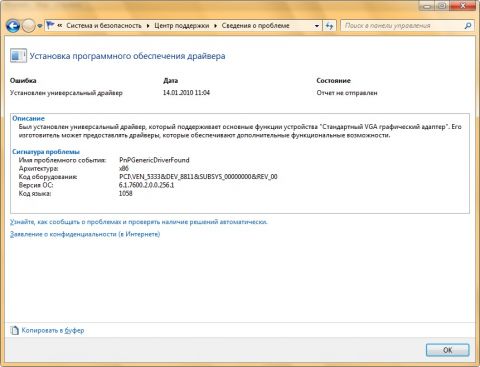This screenshot has height=367, width=480.
Task: Click the 'Установка программного обеспечения драйвера' heading
Action: [x=127, y=56]
